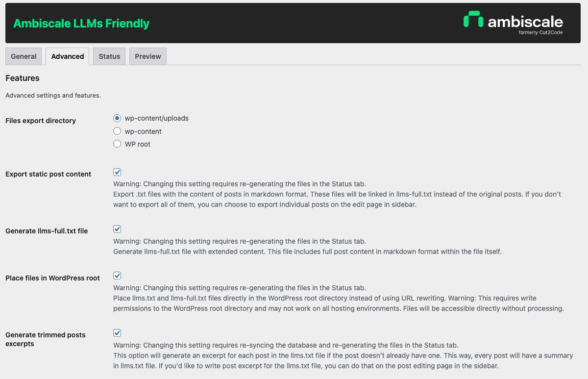Click the Generate llms-full.txt file label
The height and width of the screenshot is (379, 588).
[x=47, y=231]
